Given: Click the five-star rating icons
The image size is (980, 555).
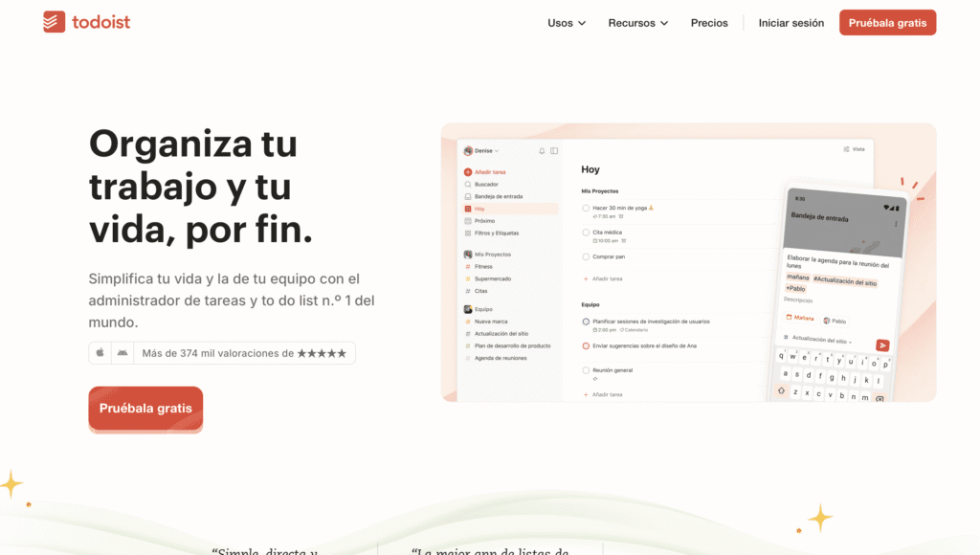Looking at the screenshot, I should (322, 353).
